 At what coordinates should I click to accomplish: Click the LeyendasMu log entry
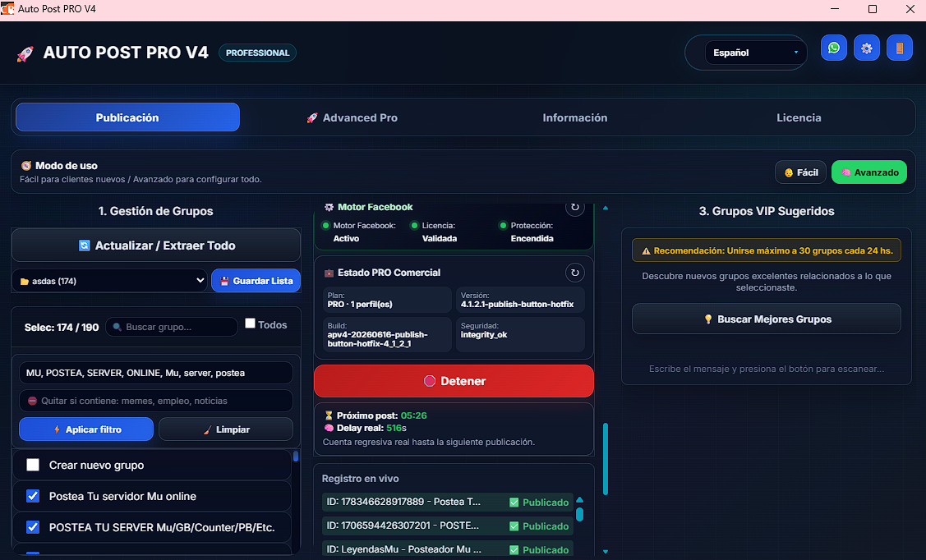448,549
